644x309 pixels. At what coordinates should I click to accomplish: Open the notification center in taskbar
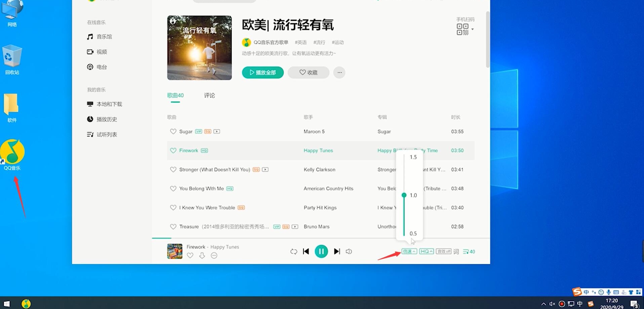[634, 304]
